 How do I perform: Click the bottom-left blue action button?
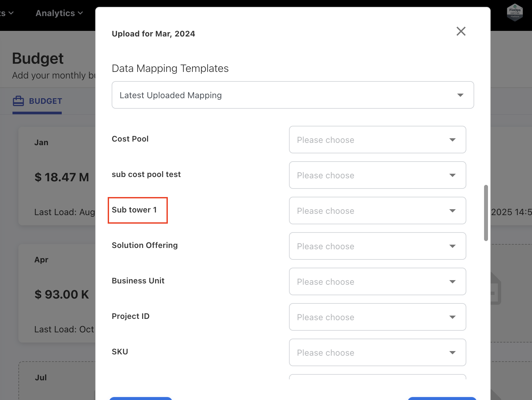coord(141,399)
